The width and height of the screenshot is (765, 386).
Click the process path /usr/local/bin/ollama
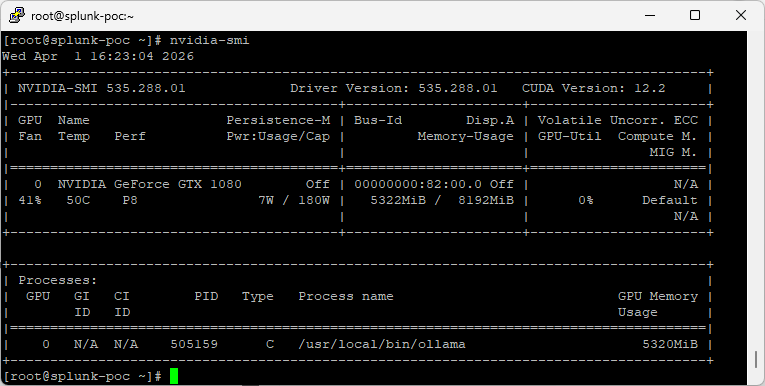coord(382,344)
